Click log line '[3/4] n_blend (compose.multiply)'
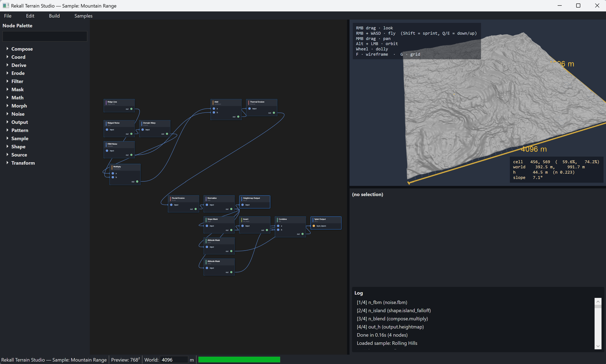606x364 pixels. (x=392, y=319)
